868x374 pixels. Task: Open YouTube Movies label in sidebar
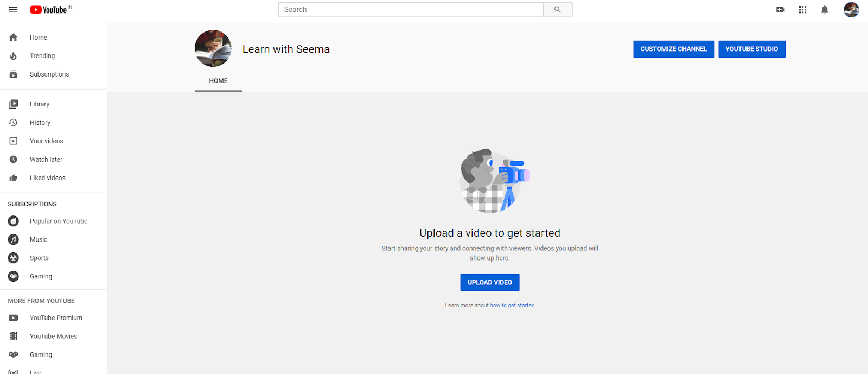[x=53, y=337]
